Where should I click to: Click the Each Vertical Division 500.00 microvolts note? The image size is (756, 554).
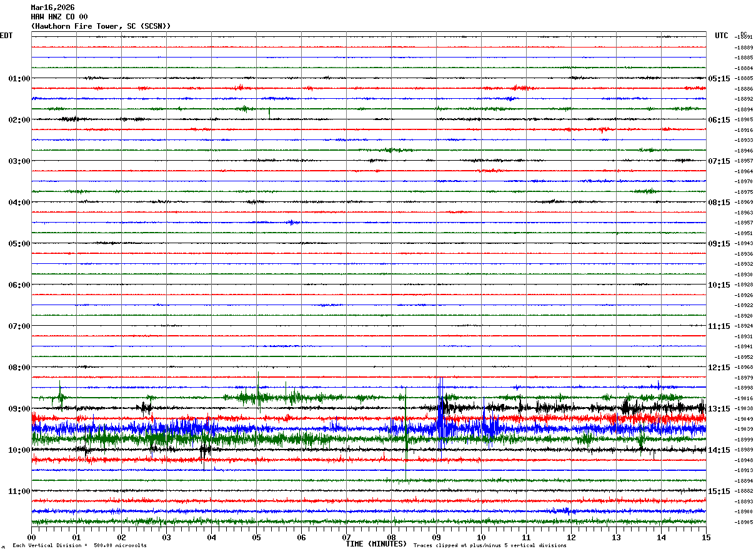click(79, 546)
